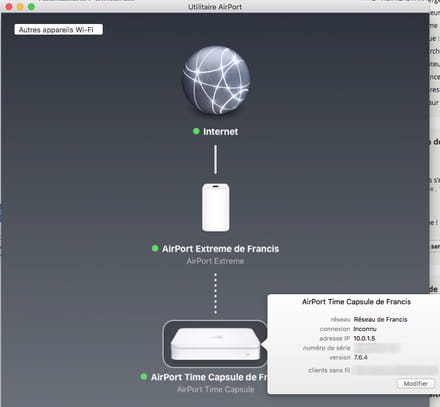
Task: Click the popover title AirPort Time Capsule de Francis
Action: tap(356, 302)
